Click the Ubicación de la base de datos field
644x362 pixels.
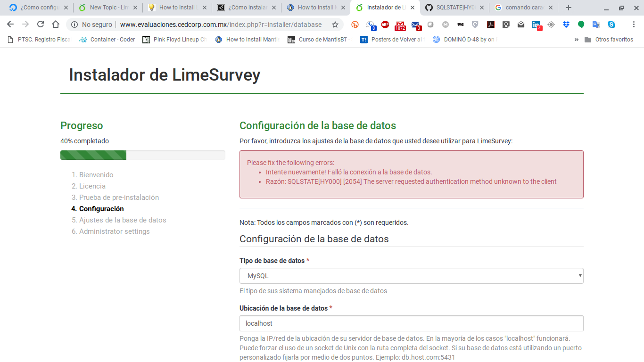pyautogui.click(x=411, y=323)
